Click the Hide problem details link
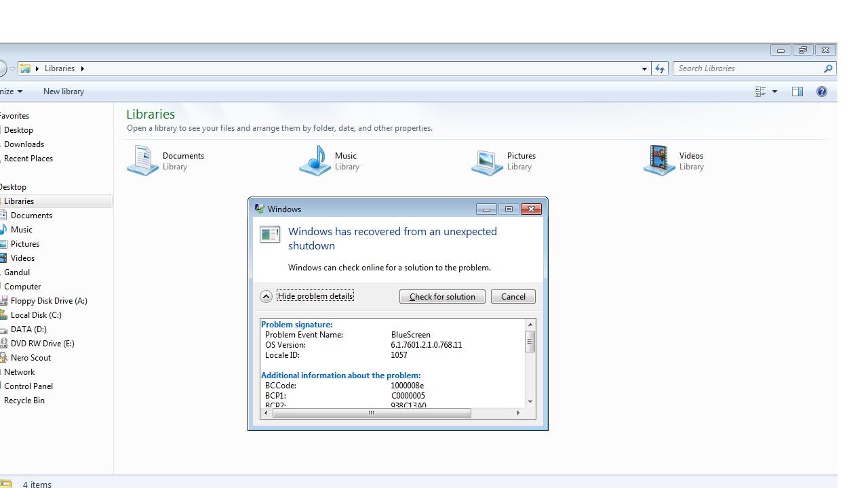868x488 pixels. point(315,296)
